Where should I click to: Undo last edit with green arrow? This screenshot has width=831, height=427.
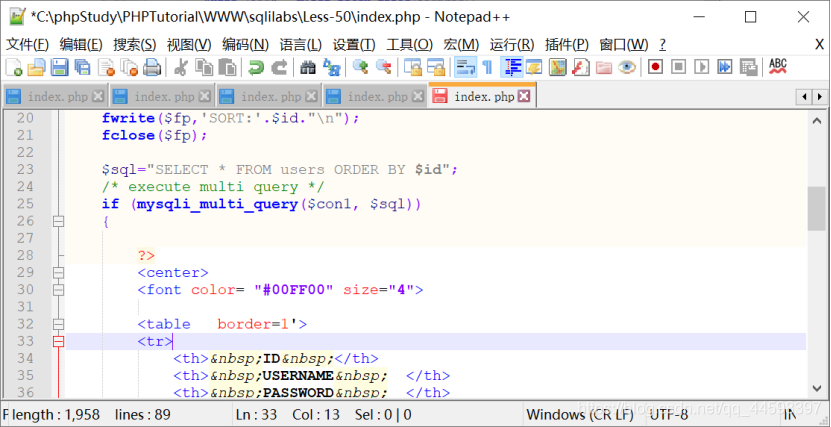pyautogui.click(x=256, y=67)
